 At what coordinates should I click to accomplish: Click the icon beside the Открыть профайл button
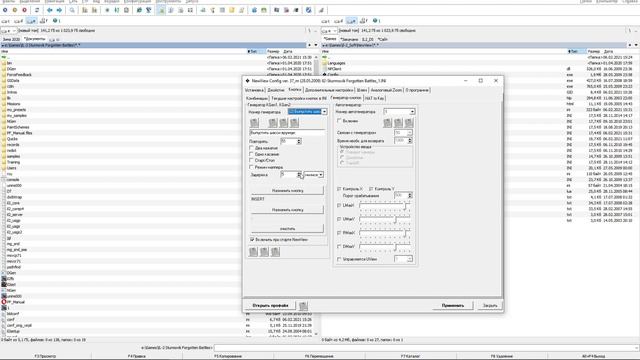click(303, 305)
